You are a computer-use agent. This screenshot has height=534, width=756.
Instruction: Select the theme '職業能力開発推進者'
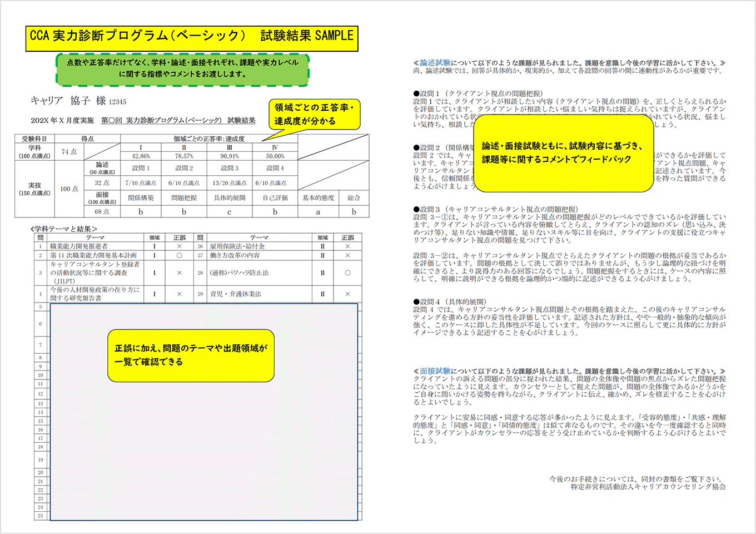[x=79, y=246]
